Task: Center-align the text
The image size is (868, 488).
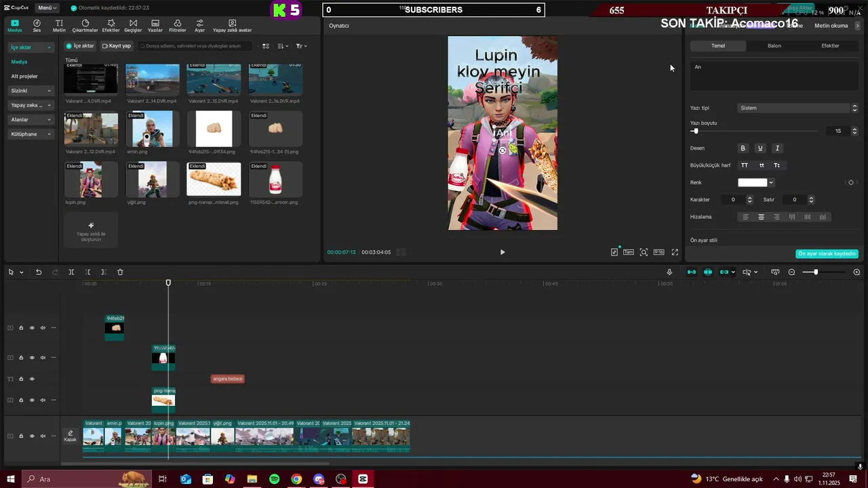Action: tap(761, 217)
